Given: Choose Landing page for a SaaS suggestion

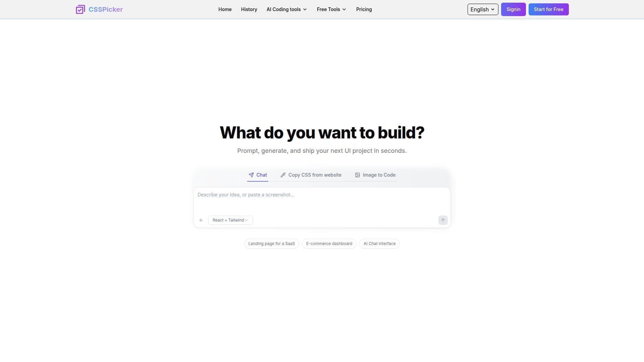Looking at the screenshot, I should [x=271, y=244].
